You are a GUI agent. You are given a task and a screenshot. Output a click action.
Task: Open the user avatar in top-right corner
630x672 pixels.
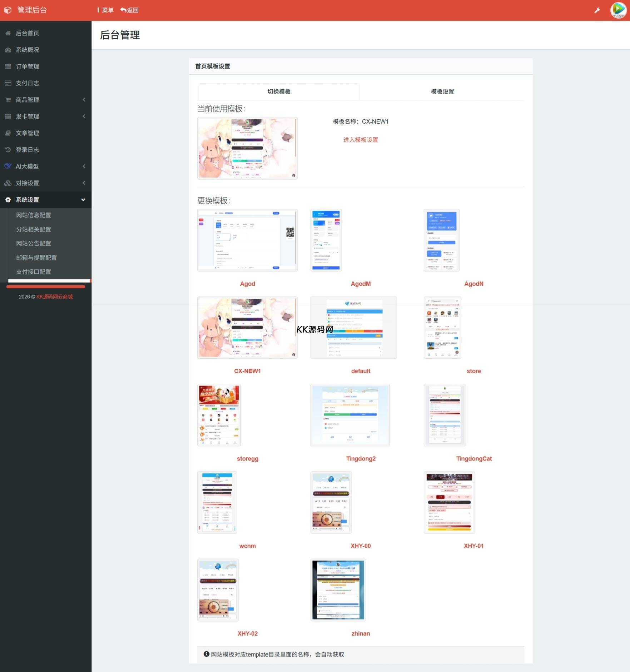click(x=618, y=10)
